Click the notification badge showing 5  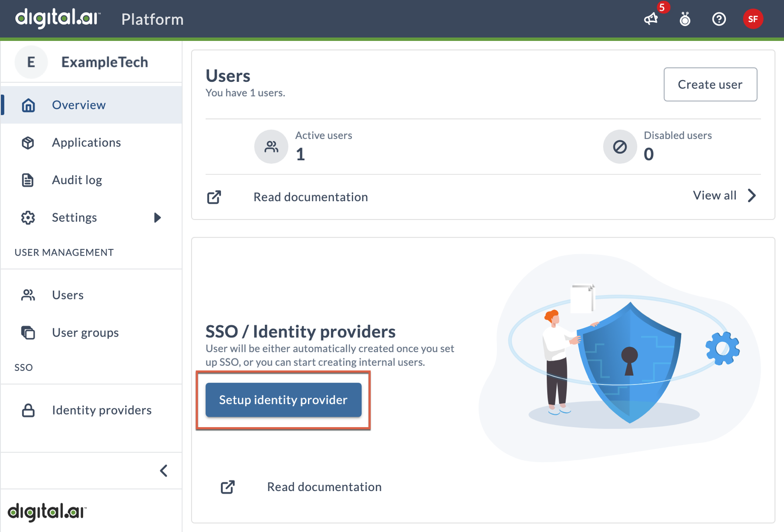[x=662, y=7]
